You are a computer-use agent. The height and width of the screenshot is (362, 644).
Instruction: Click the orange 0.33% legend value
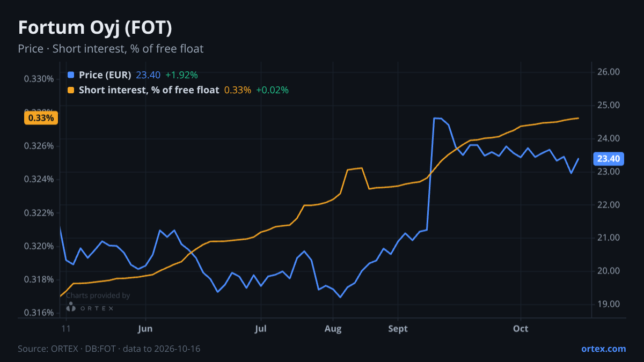pyautogui.click(x=238, y=90)
